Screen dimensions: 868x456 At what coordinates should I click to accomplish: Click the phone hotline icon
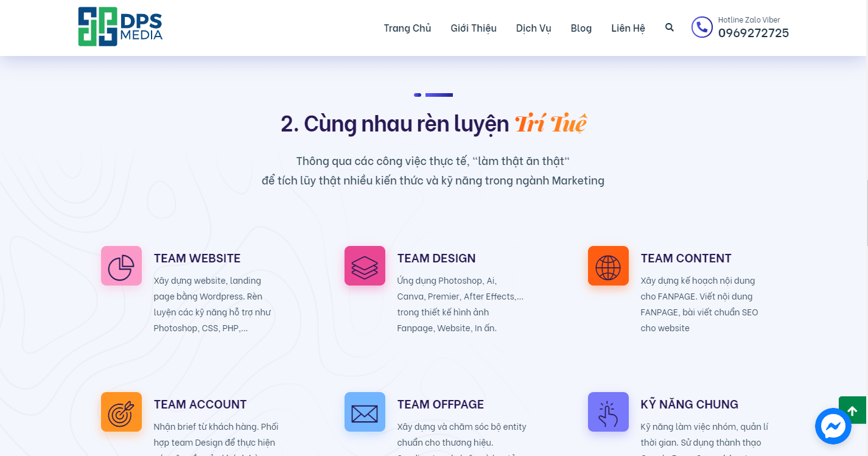click(x=702, y=27)
